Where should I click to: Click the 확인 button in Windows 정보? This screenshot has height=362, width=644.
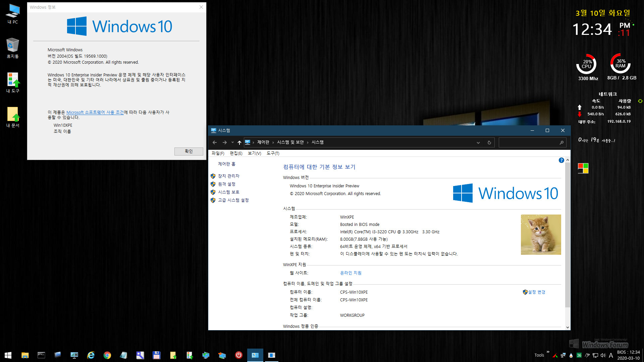pos(189,151)
